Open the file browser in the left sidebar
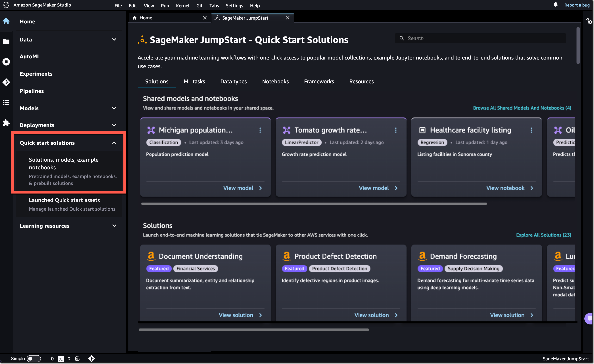Image resolution: width=594 pixels, height=364 pixels. coord(6,41)
